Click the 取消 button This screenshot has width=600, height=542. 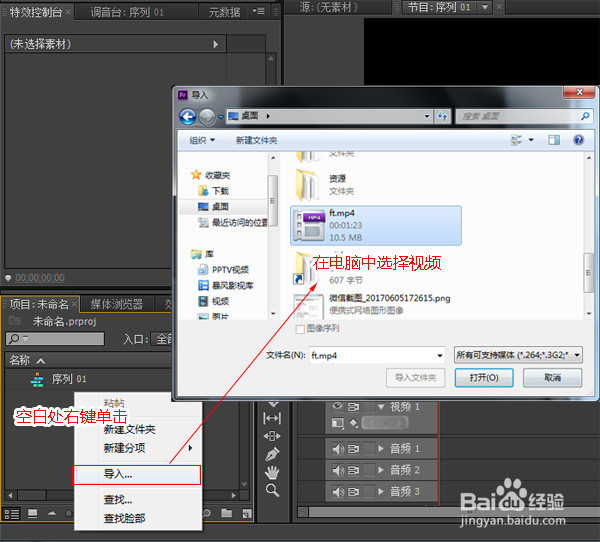point(553,378)
